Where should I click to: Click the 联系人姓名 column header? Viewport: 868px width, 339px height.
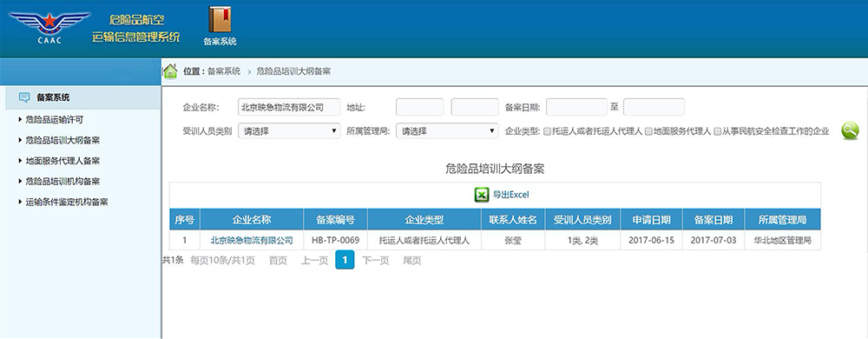click(513, 219)
